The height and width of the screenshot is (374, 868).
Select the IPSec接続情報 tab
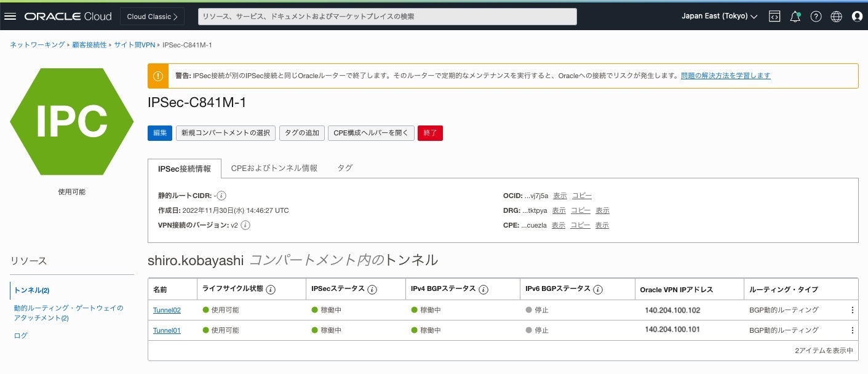click(x=185, y=169)
